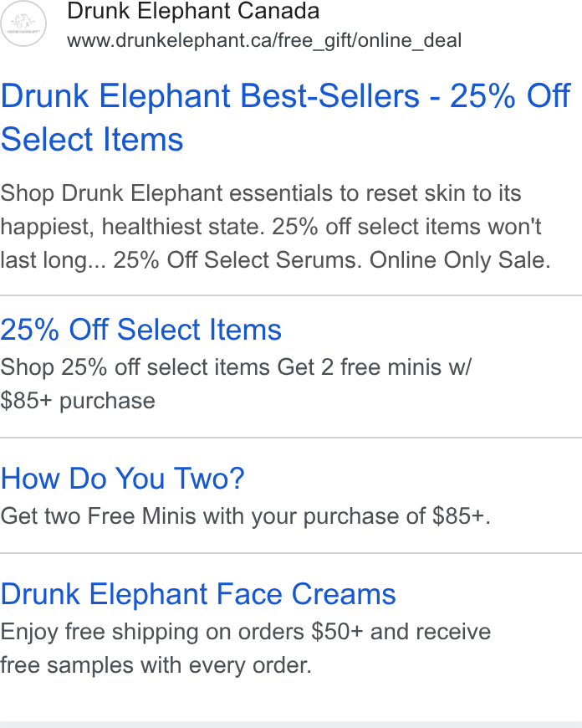Open the 25% Off Select Items sitelink
Screen dimensions: 582x728
click(x=141, y=329)
